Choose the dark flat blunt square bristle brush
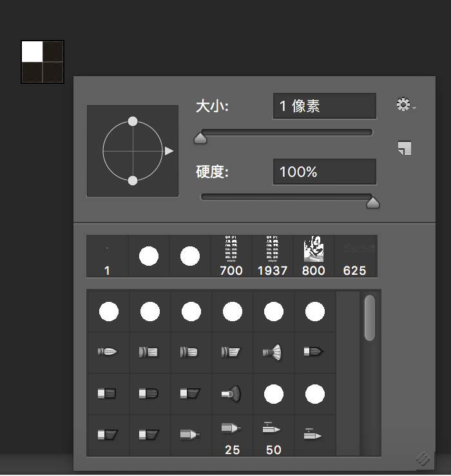Viewport: 451px width, 476px height. point(109,393)
